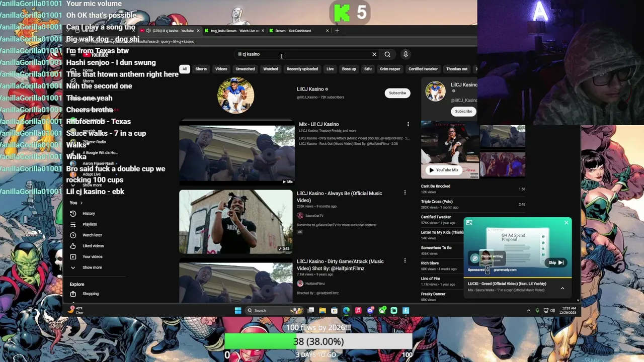The width and height of the screenshot is (644, 362).
Task: Clear the search box with the X icon
Action: pos(374,54)
